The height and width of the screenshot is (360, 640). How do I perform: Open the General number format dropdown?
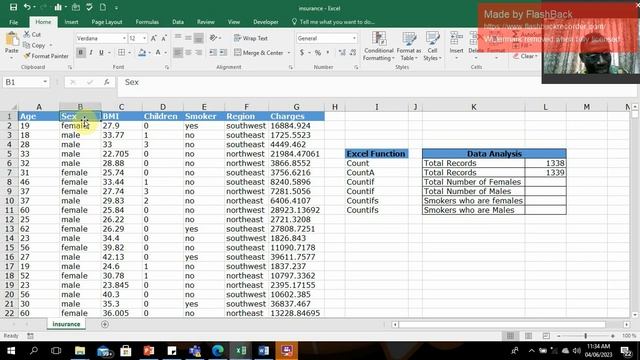(x=354, y=38)
